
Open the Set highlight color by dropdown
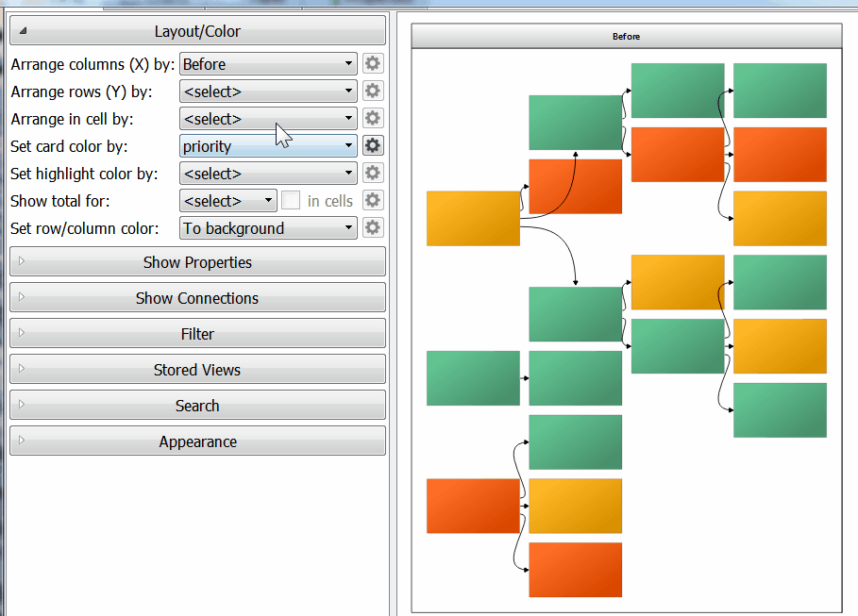pyautogui.click(x=268, y=174)
